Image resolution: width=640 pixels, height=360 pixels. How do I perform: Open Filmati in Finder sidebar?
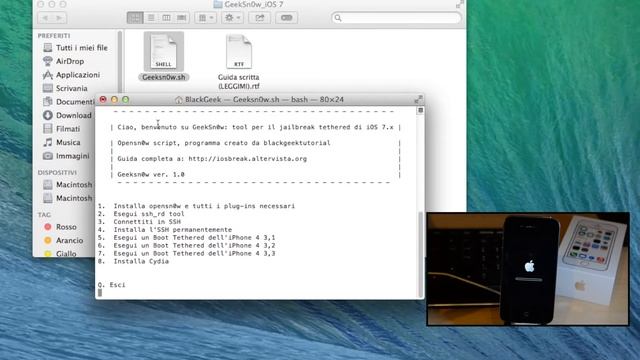tap(61, 129)
